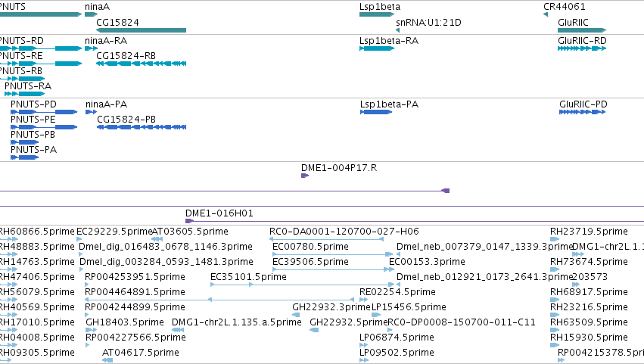Select the RH40569.5prime EST label

[x=37, y=308]
